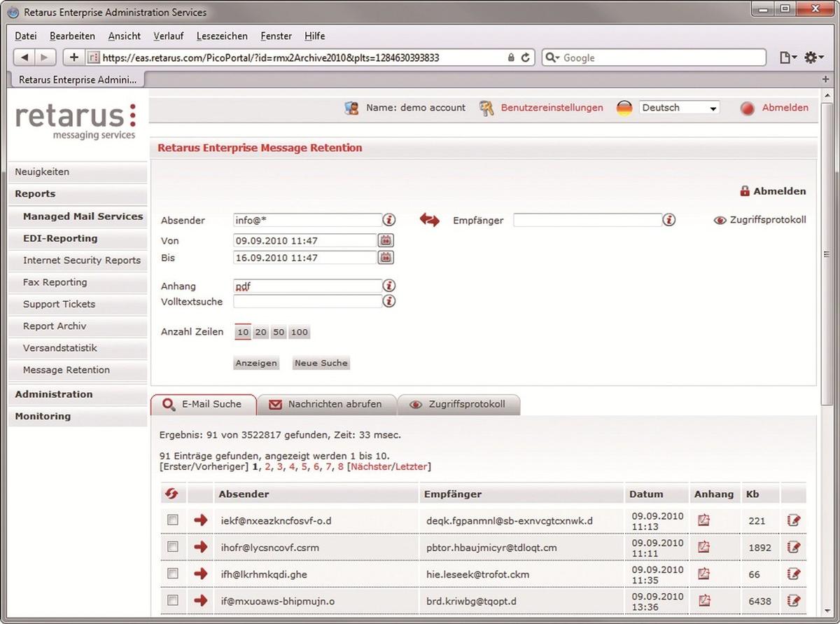Click the vertical page scrollbar
Viewport: 840px width, 624px height.
click(x=827, y=254)
